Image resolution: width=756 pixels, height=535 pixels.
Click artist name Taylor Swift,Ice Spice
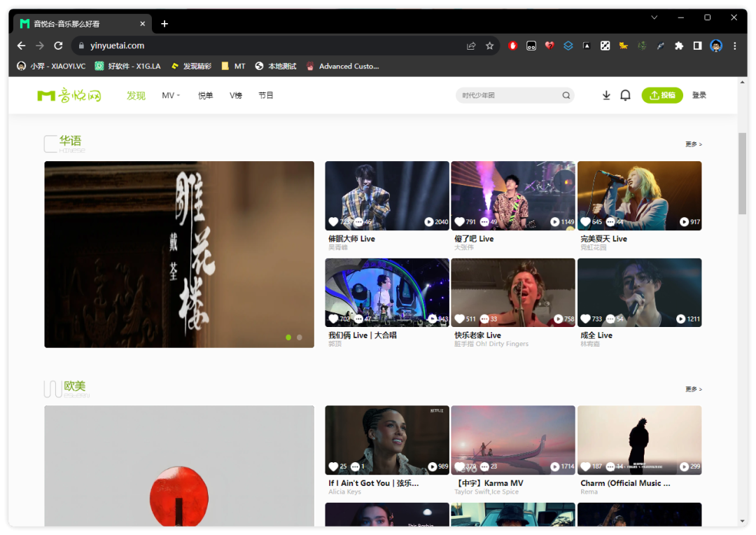pyautogui.click(x=486, y=492)
